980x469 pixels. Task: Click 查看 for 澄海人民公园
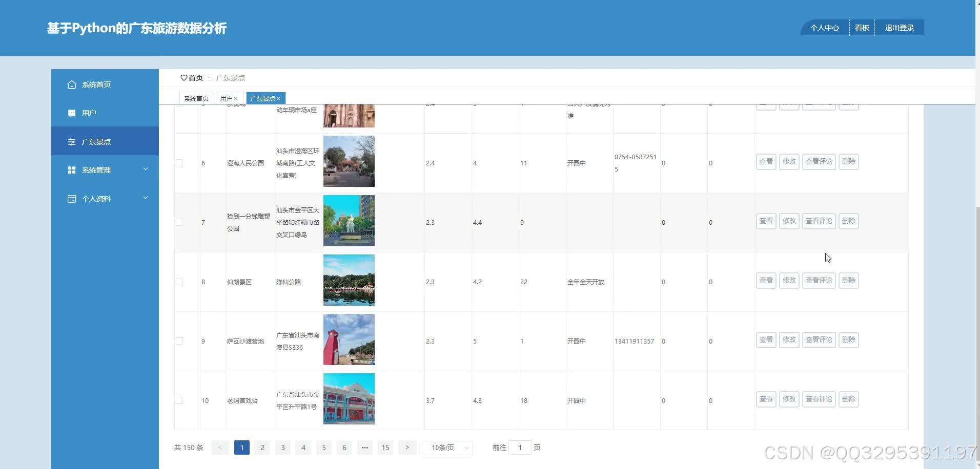[x=766, y=162]
